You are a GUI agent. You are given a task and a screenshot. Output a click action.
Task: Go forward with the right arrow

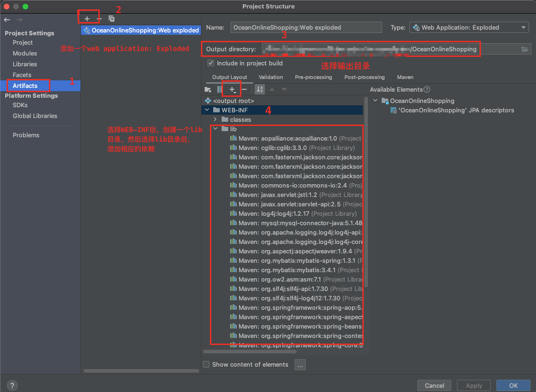pos(19,20)
